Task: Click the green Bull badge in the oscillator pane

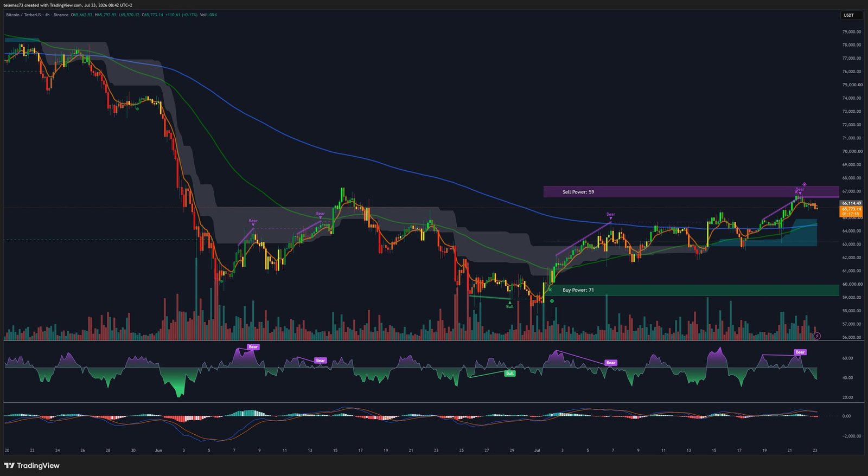Action: tap(510, 374)
